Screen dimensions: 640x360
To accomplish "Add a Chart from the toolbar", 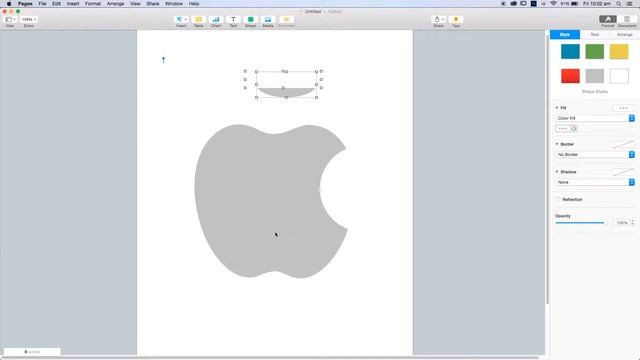I will pyautogui.click(x=216, y=19).
